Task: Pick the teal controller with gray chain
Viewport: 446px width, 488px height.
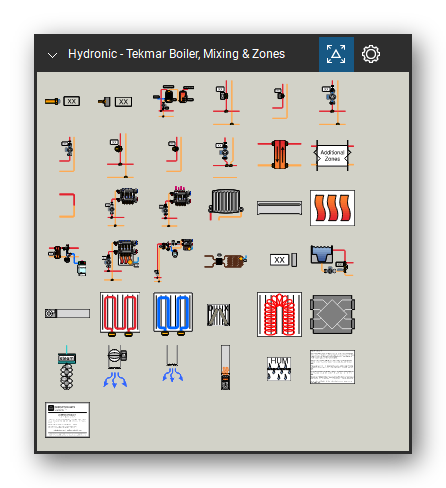Action: 67,368
